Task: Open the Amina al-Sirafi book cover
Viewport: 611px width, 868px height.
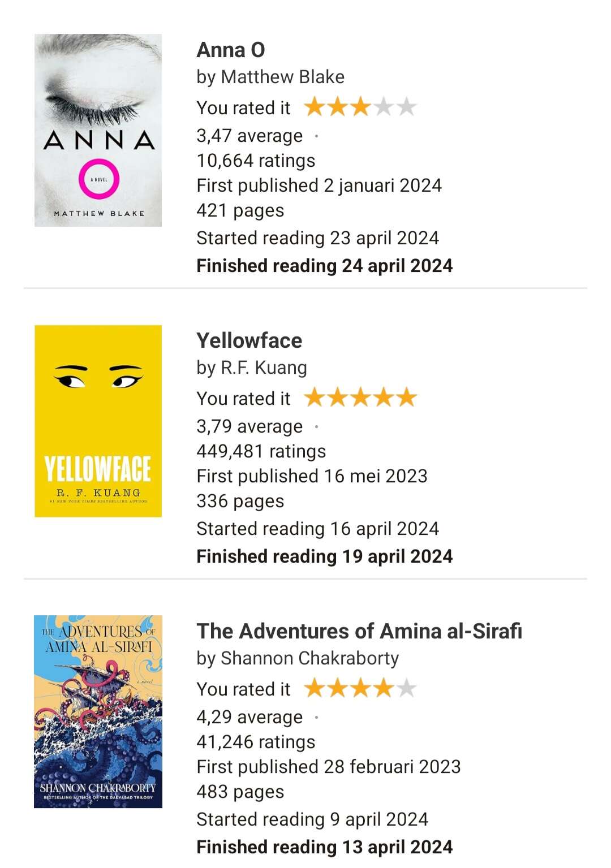Action: (x=98, y=711)
